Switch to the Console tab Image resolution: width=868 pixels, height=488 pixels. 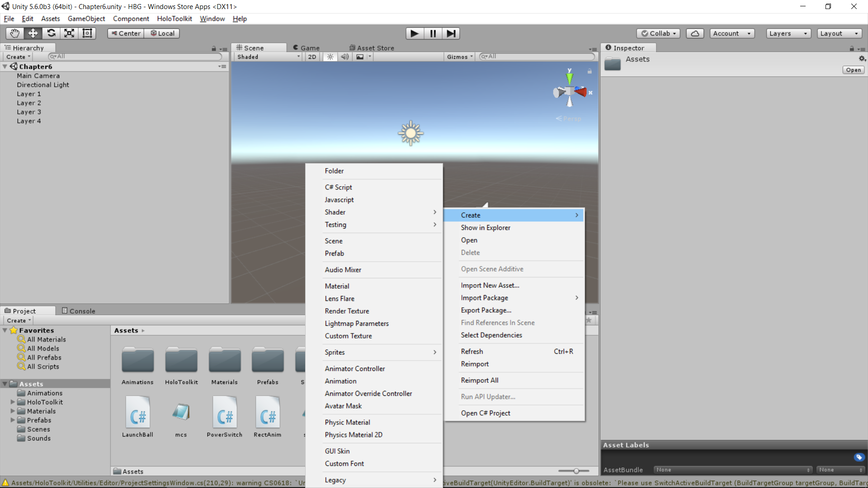[78, 311]
